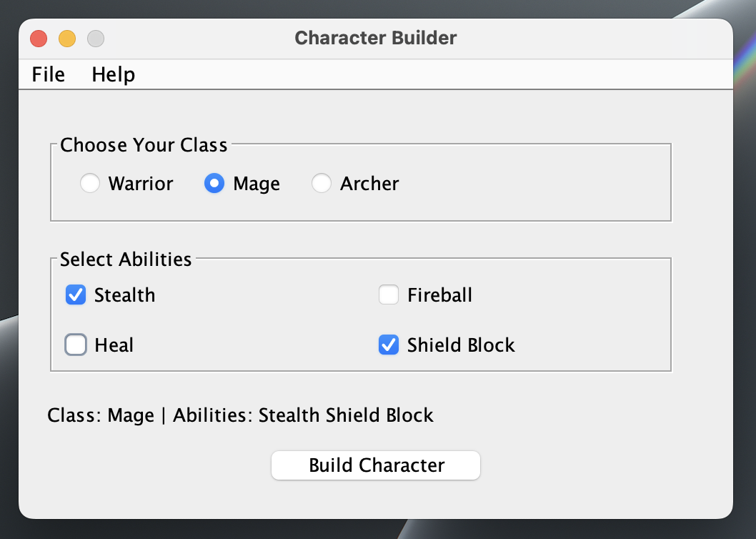The image size is (756, 539).
Task: Click the desktop wallpaper outside the window
Action: pos(743,286)
